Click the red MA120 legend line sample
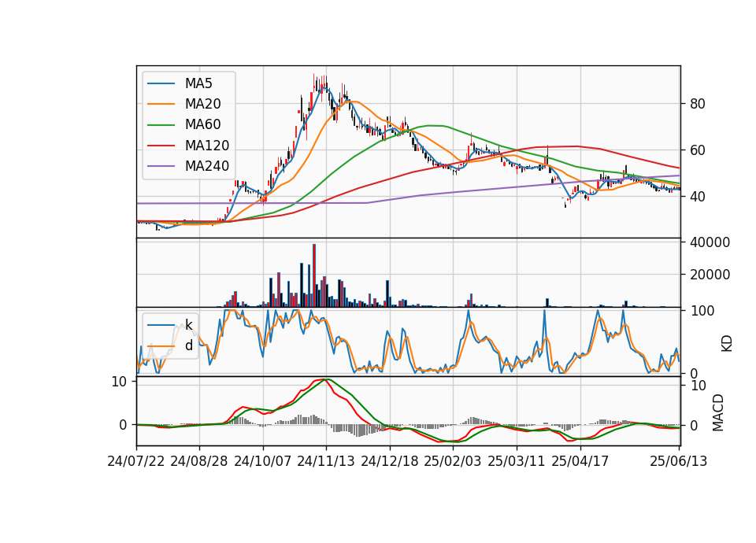 [161, 146]
